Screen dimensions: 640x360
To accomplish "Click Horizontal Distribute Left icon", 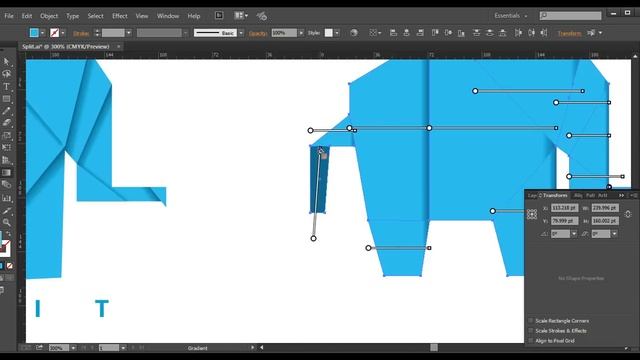I will [x=518, y=33].
